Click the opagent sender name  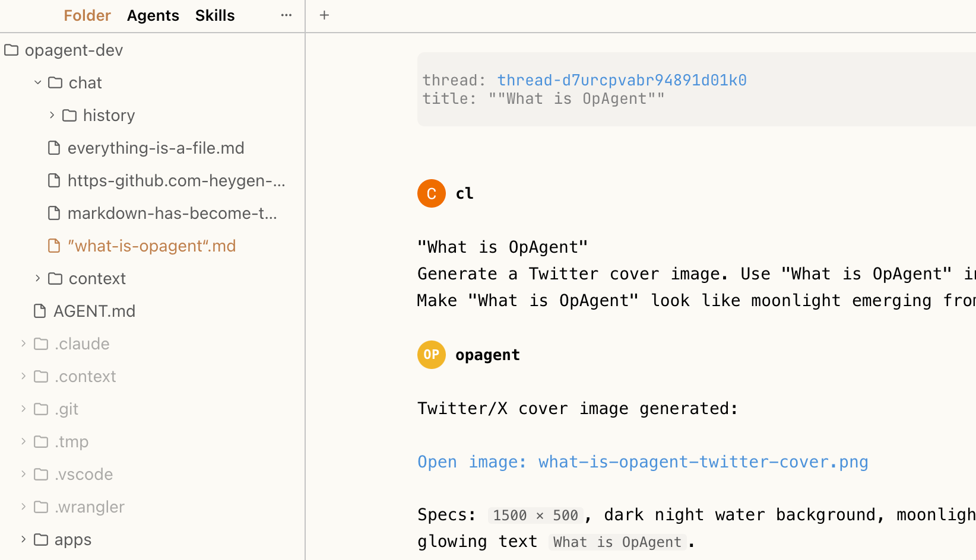tap(487, 355)
